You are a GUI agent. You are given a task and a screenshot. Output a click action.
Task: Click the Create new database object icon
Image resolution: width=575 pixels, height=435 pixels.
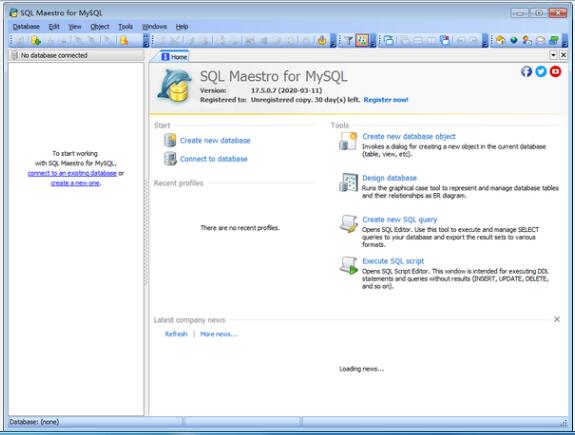[348, 141]
